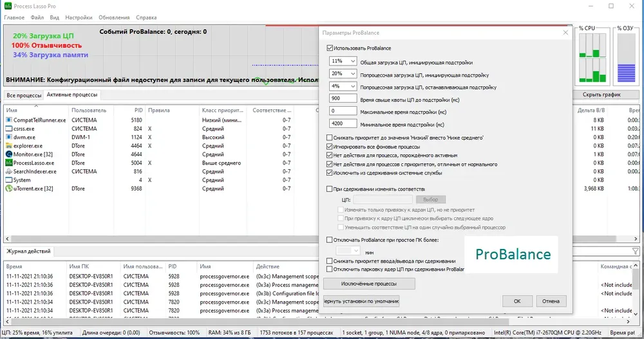Click the SearchIndexer.exe process icon
This screenshot has width=644, height=339.
tap(8, 172)
